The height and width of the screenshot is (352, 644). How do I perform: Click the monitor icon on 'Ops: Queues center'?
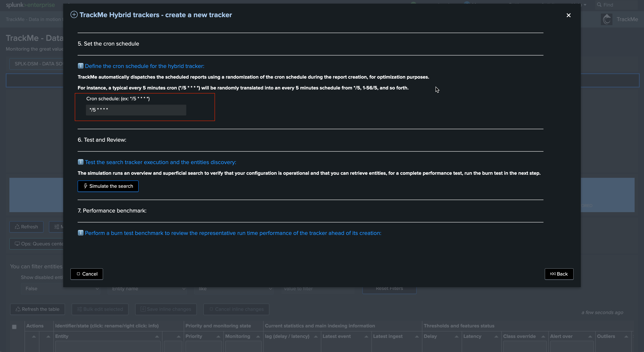(17, 244)
